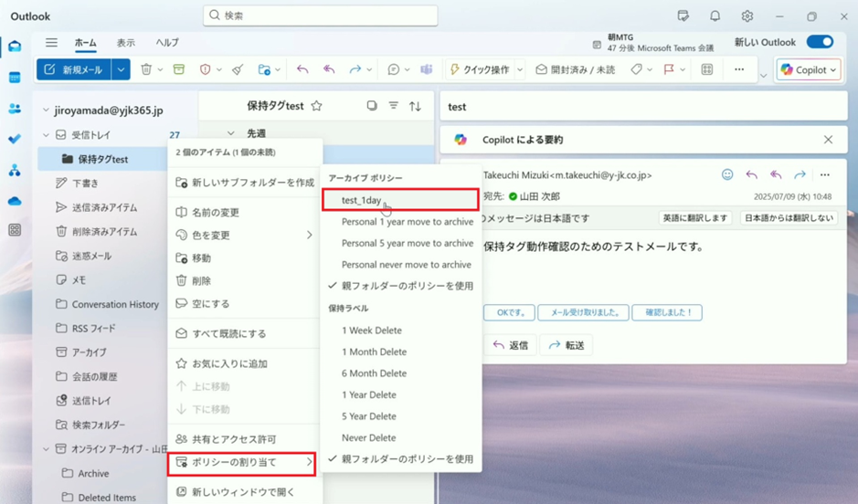The width and height of the screenshot is (858, 504).
Task: Click the sort arrows in message list
Action: [416, 106]
